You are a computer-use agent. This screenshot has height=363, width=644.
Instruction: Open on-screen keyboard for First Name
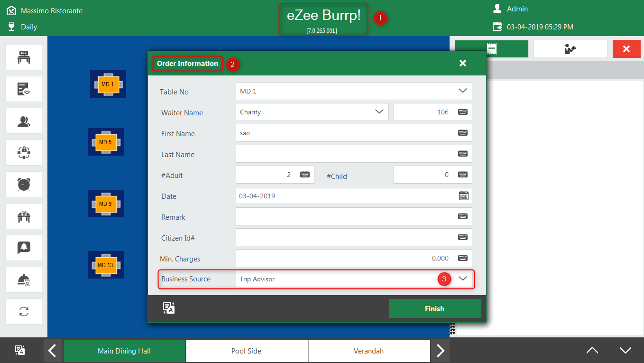point(463,133)
